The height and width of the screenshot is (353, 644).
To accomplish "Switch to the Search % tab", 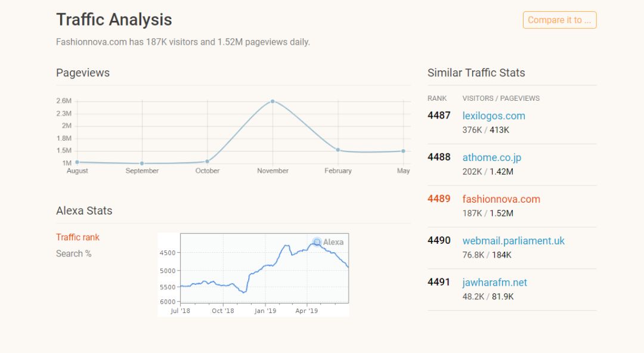I will point(73,253).
